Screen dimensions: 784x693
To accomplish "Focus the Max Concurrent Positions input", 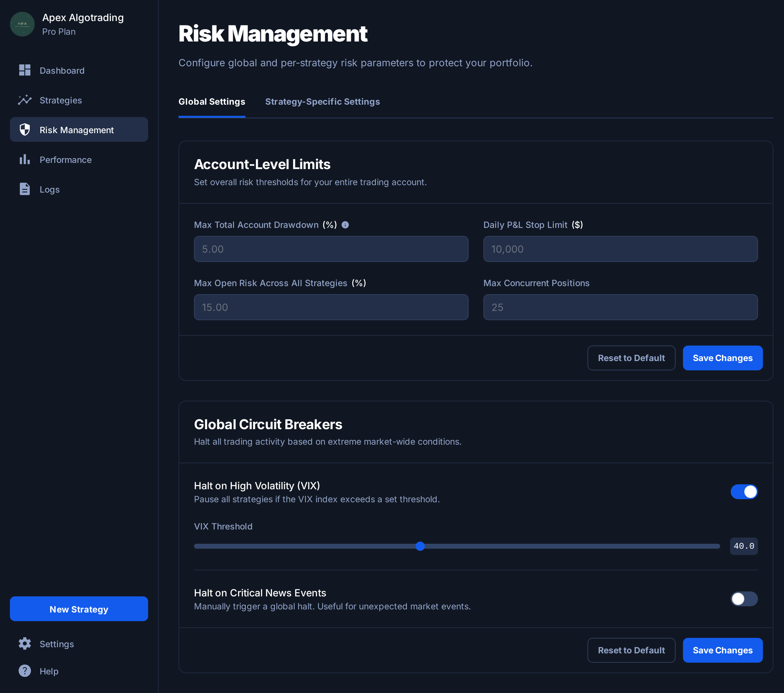I will click(x=620, y=307).
